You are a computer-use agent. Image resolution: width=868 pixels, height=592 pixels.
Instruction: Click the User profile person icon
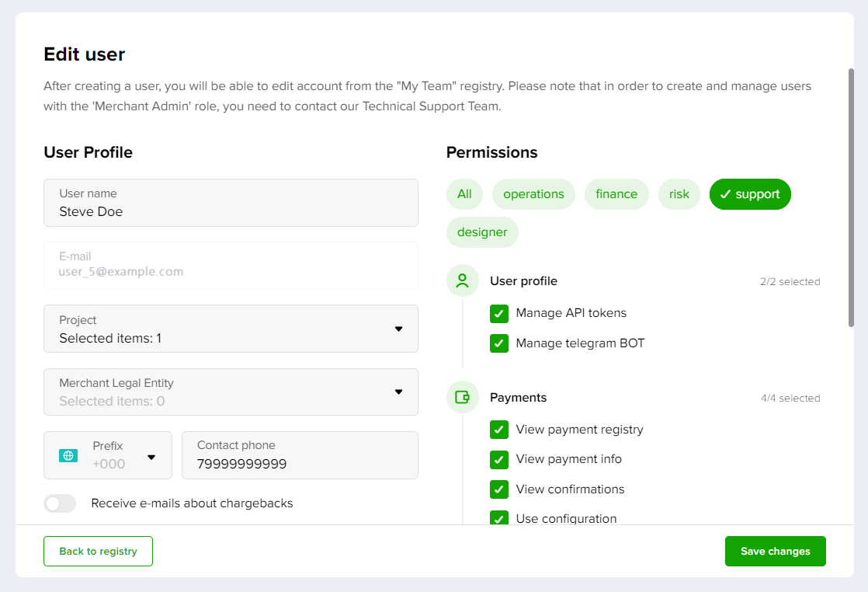(x=462, y=280)
